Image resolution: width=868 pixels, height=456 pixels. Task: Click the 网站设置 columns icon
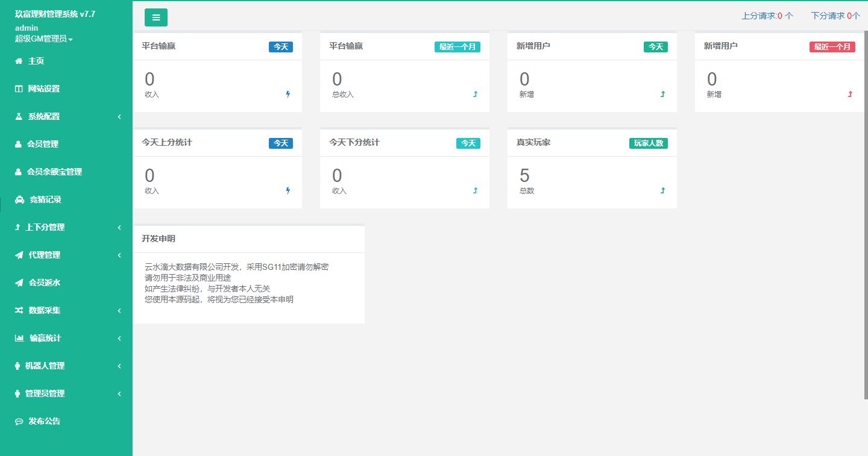point(19,89)
